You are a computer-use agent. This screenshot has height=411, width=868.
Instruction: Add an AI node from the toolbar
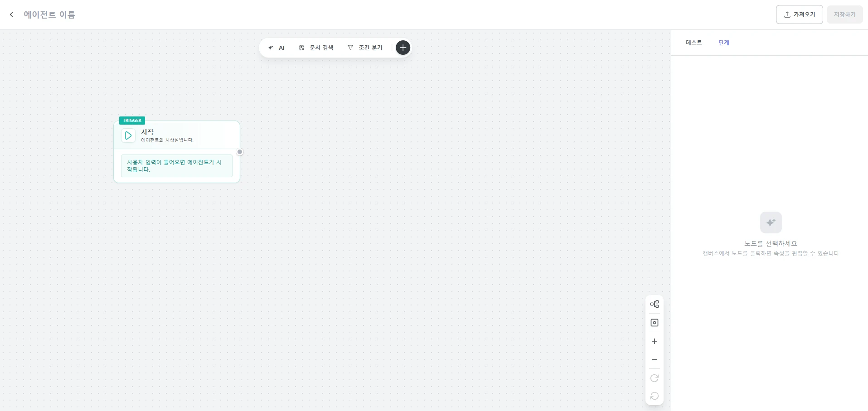click(276, 48)
